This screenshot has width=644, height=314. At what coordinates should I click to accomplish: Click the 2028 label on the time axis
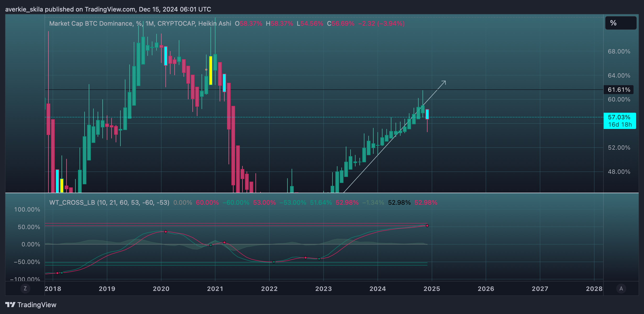(x=594, y=289)
